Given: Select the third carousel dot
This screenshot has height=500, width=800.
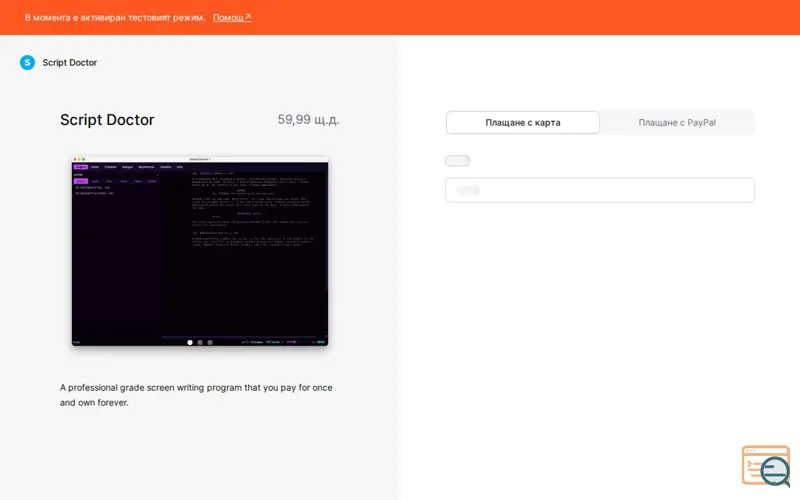Looking at the screenshot, I should click(210, 342).
